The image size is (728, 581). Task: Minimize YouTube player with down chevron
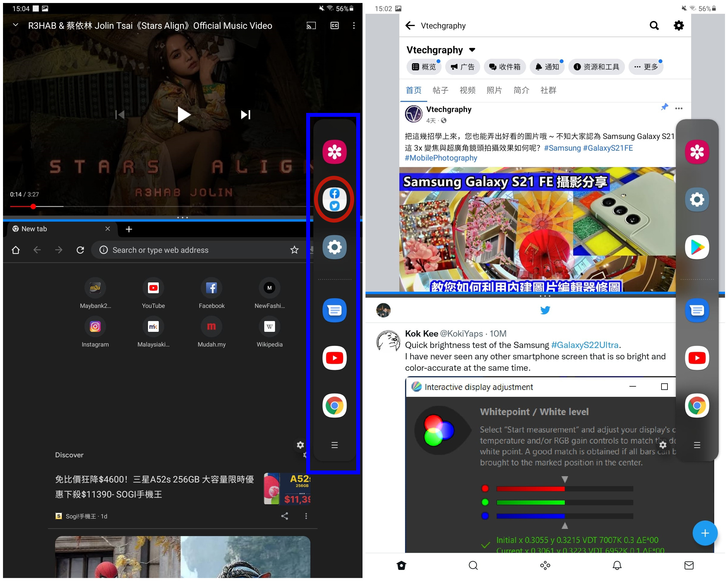click(x=16, y=25)
